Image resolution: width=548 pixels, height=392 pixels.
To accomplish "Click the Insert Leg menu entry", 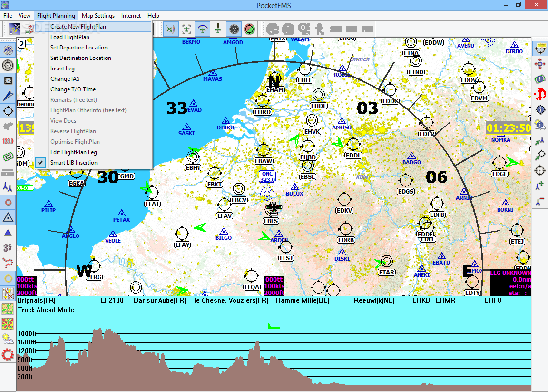I will pyautogui.click(x=93, y=69).
